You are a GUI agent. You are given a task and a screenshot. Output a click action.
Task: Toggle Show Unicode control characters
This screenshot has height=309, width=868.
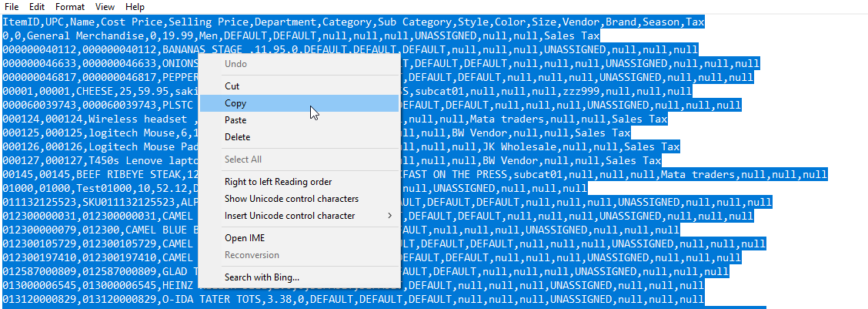(292, 199)
